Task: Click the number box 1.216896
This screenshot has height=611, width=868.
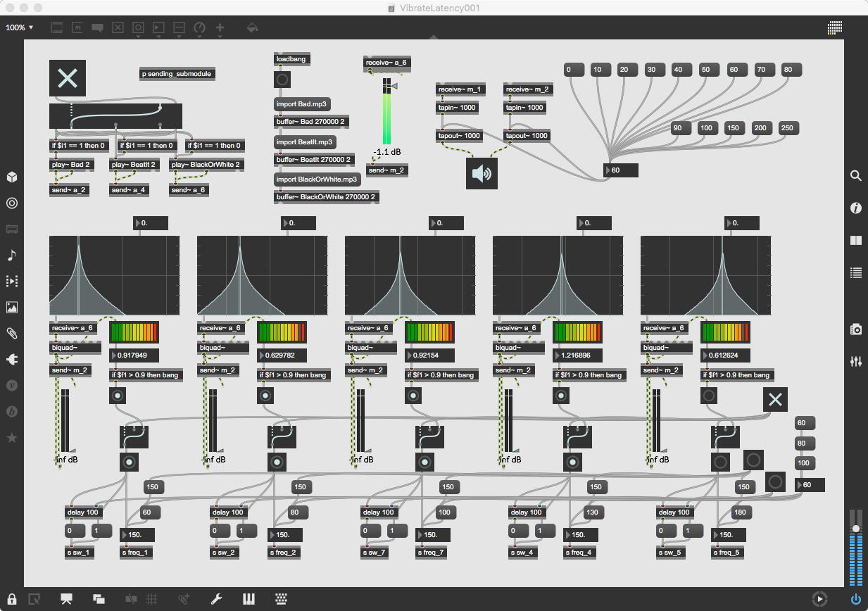Action: tap(577, 355)
